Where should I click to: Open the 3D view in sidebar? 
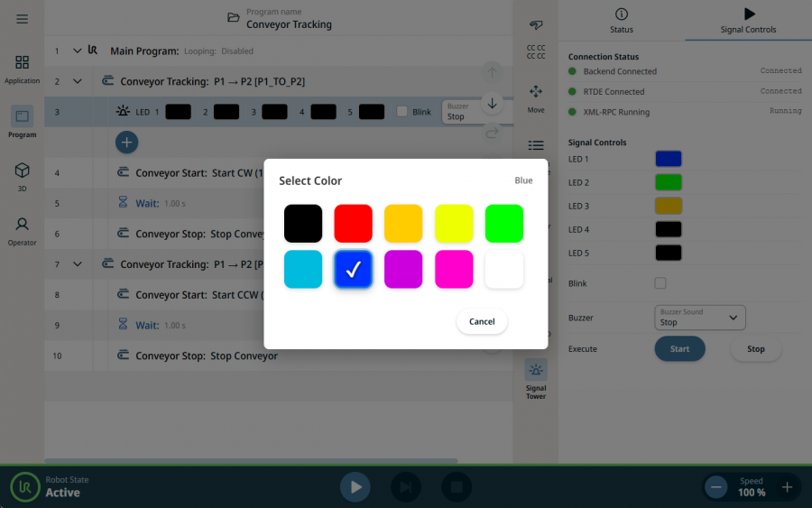[23, 175]
